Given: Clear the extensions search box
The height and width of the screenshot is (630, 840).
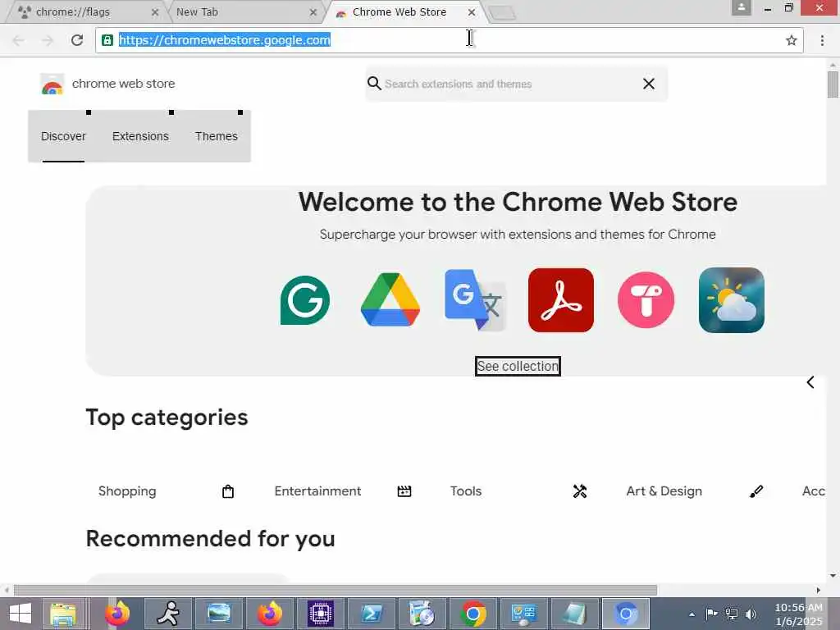Looking at the screenshot, I should pyautogui.click(x=649, y=84).
